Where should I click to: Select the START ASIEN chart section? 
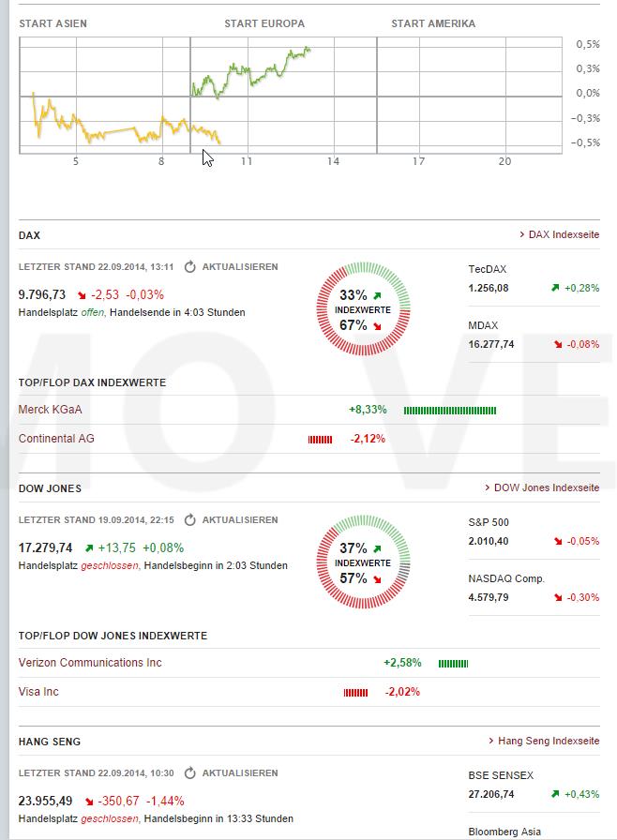(53, 23)
